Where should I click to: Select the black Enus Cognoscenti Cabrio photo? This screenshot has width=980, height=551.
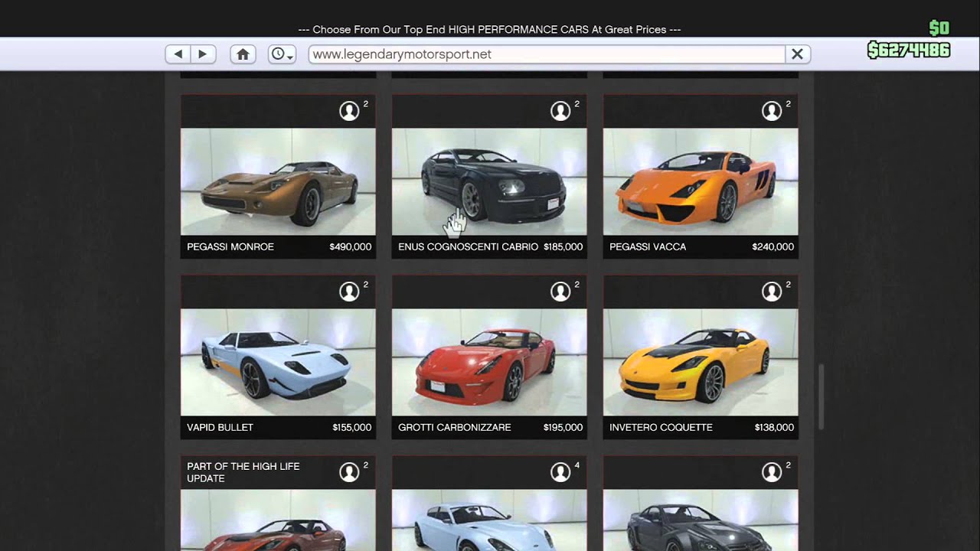[489, 181]
